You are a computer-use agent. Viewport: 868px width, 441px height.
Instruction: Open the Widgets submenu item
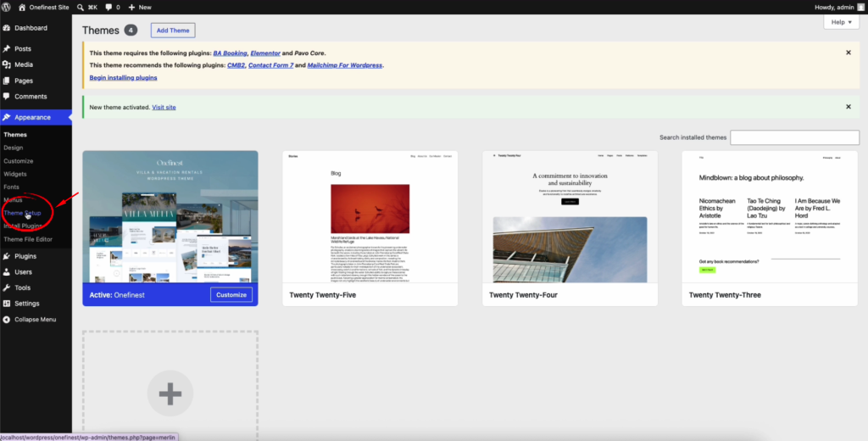(x=15, y=174)
